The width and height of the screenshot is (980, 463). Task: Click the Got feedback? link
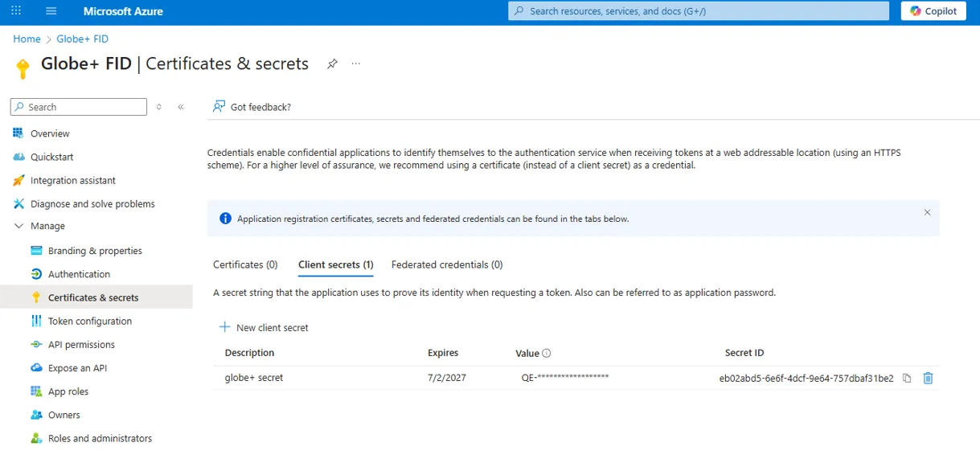click(252, 107)
